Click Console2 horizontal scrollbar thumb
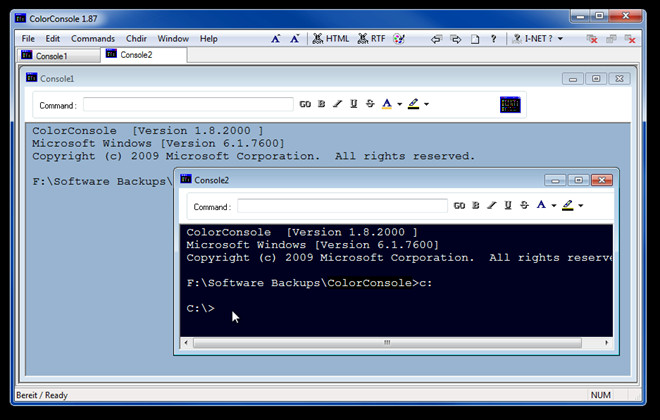The image size is (660, 420). tap(387, 343)
